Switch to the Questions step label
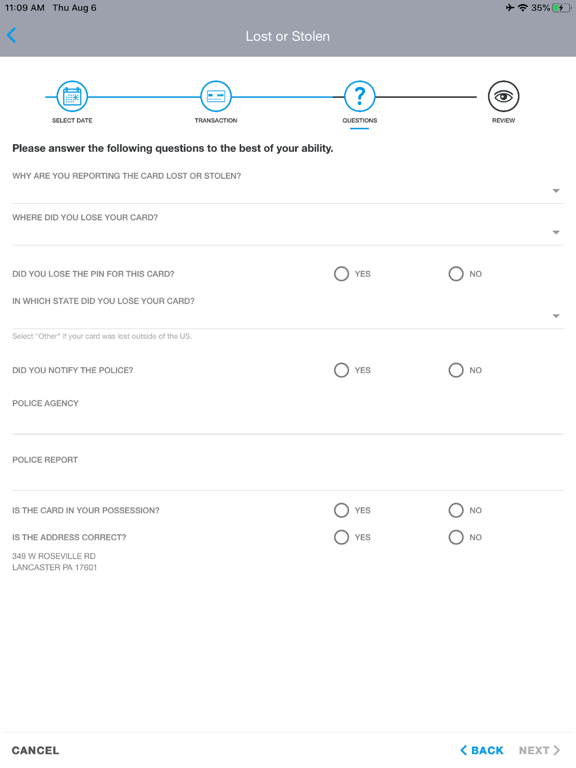Viewport: 576px width, 768px height. tap(360, 120)
